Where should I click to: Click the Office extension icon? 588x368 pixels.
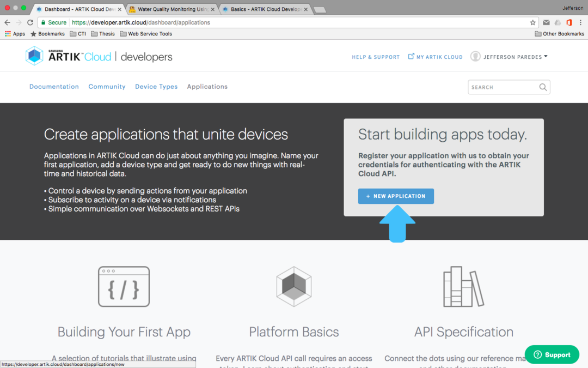569,22
